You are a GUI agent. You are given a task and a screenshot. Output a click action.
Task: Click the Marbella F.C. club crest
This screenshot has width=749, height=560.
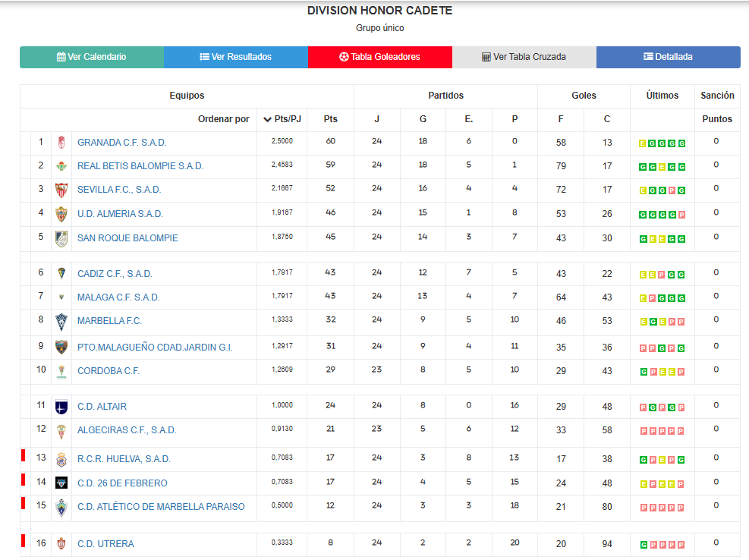61,321
